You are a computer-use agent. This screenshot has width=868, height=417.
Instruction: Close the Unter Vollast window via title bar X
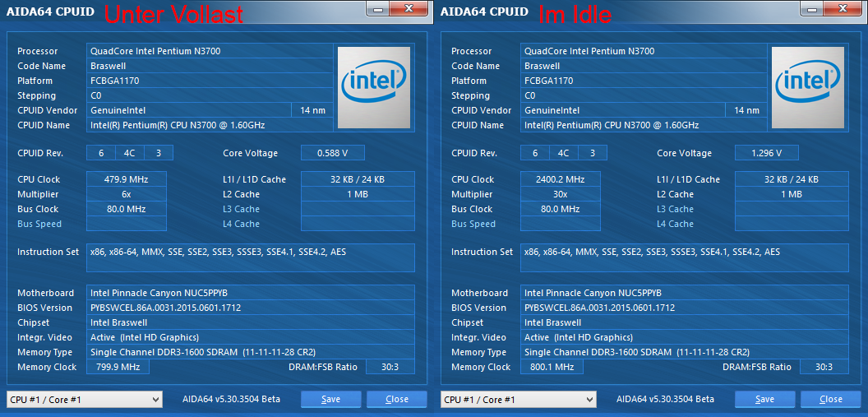pos(409,8)
